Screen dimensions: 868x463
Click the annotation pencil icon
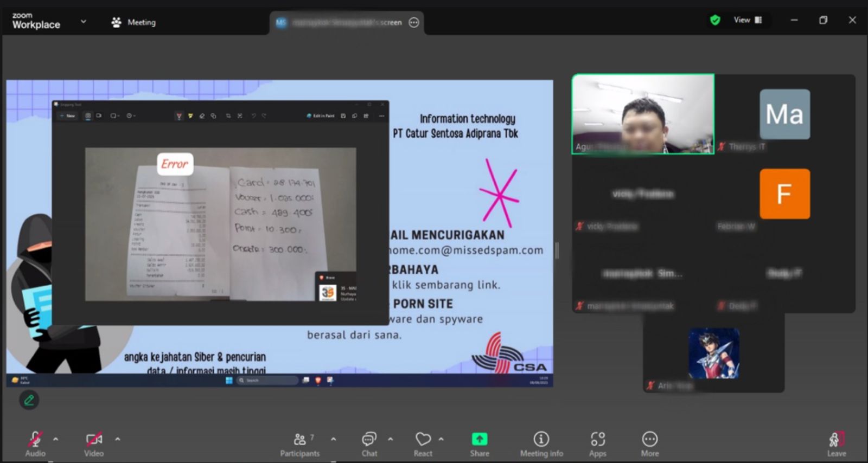pos(29,400)
